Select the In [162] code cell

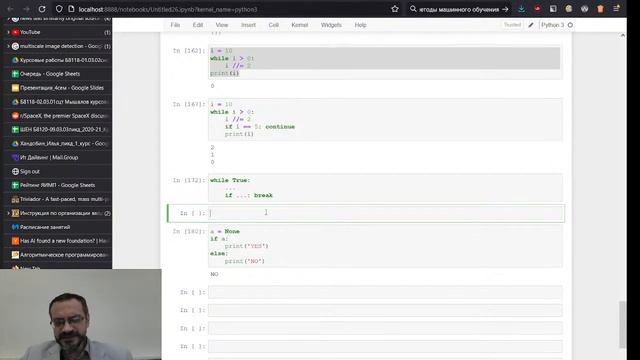click(385, 62)
